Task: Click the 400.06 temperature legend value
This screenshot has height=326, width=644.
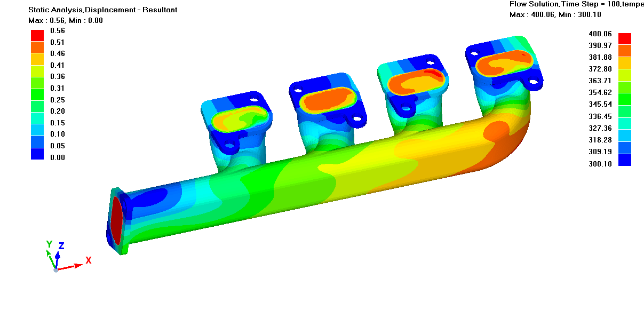Action: [600, 33]
